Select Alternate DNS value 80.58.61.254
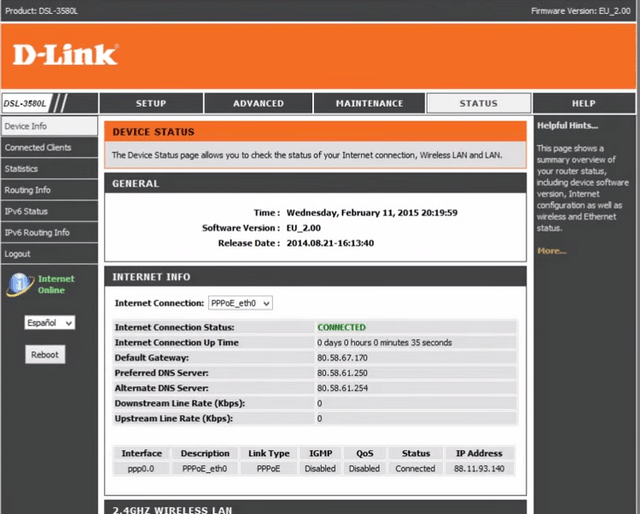 click(342, 388)
